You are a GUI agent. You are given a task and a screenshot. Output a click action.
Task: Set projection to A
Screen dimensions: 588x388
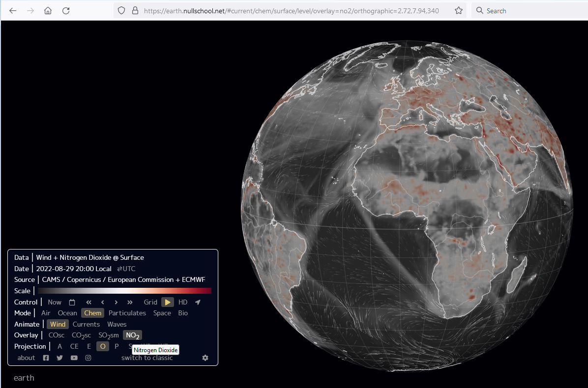pyautogui.click(x=59, y=346)
